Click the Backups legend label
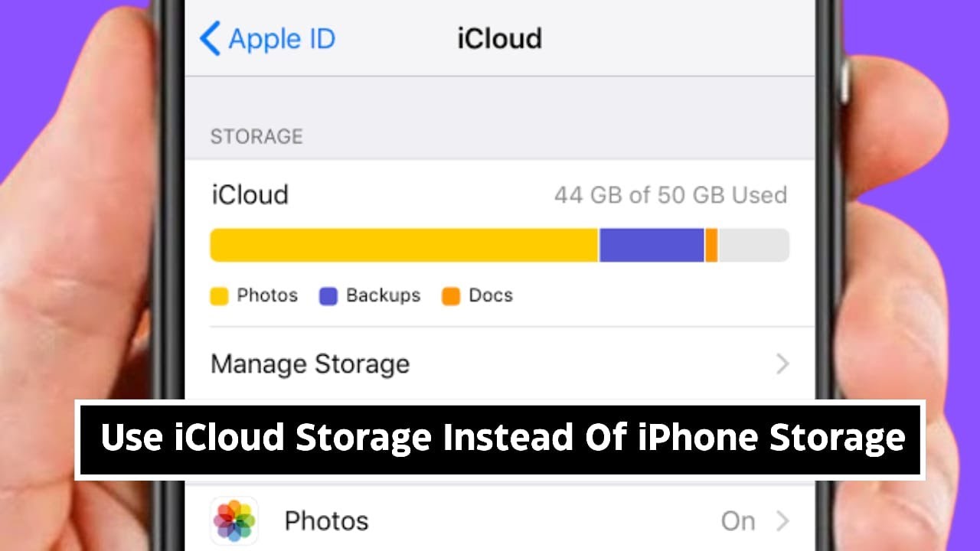Screen dimensions: 980x551 (x=383, y=295)
